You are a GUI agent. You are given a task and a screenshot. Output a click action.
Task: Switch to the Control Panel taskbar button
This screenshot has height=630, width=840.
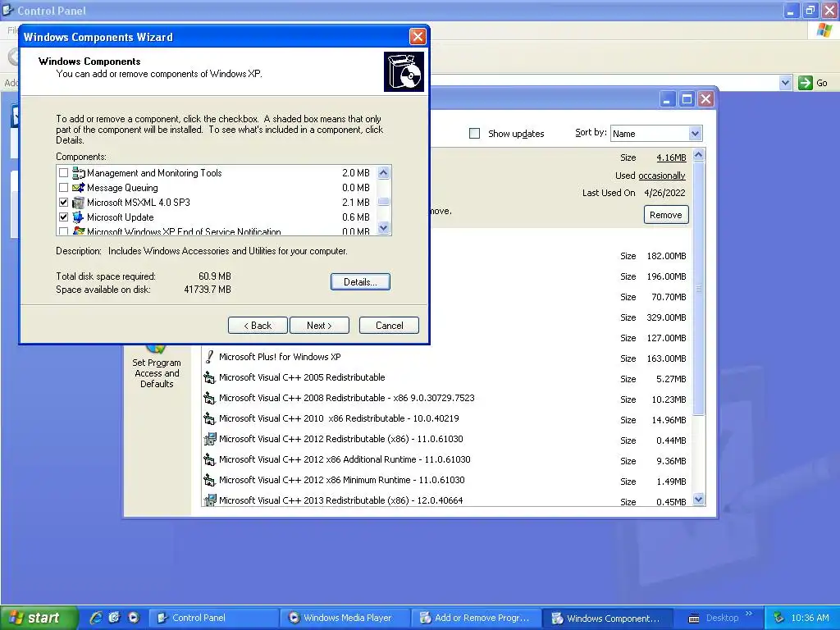[214, 618]
